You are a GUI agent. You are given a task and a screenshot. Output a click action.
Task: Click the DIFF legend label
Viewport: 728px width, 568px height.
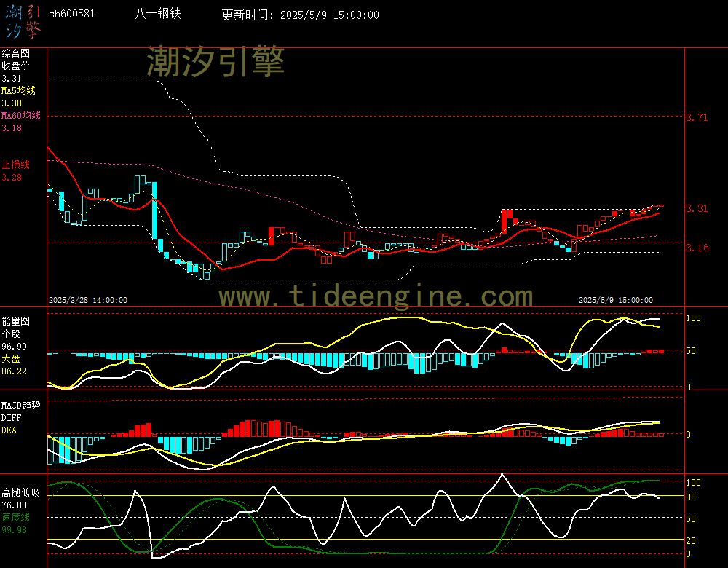(11, 418)
